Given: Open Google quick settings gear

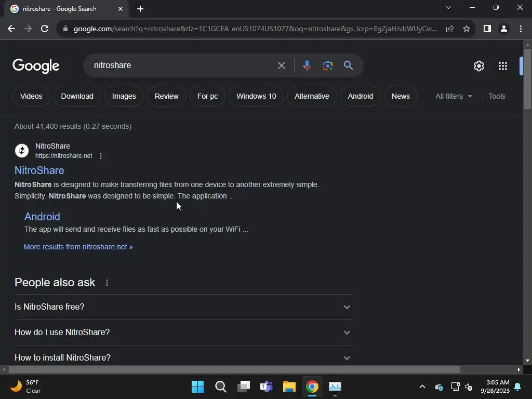Looking at the screenshot, I should pos(478,66).
